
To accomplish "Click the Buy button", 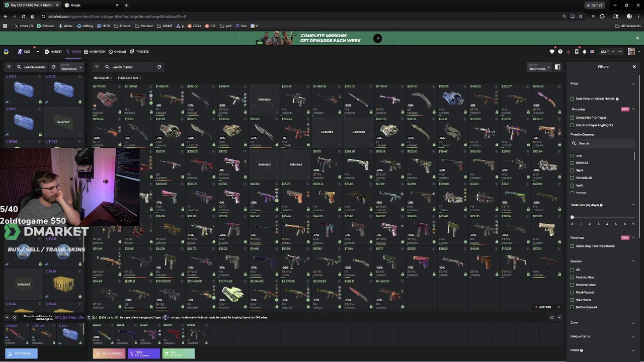I will pyautogui.click(x=179, y=353).
